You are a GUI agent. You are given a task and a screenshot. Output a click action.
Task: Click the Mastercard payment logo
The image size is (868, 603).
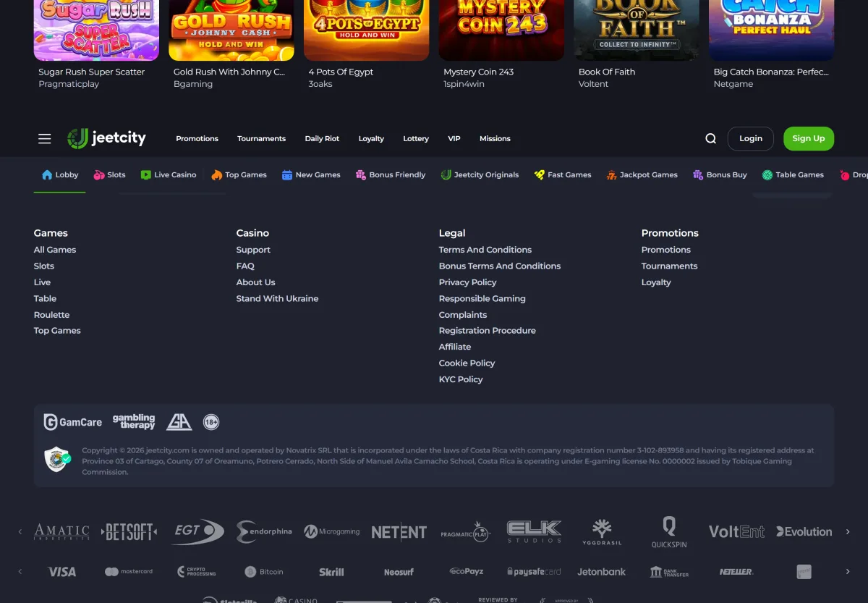coord(129,572)
